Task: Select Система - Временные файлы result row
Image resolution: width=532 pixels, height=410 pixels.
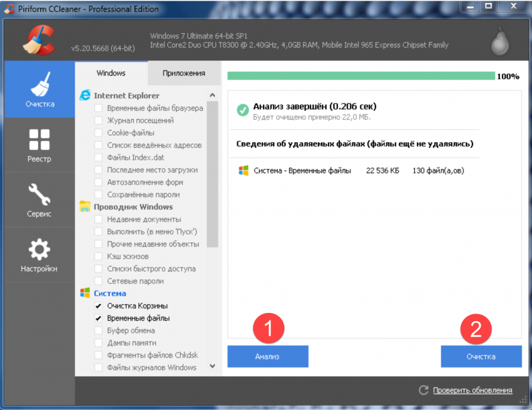Action: pyautogui.click(x=352, y=170)
